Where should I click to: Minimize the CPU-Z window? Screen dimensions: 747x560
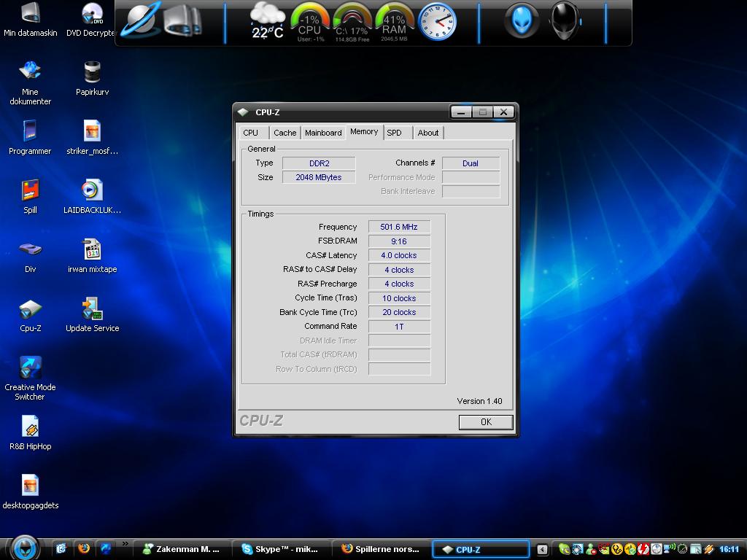point(461,112)
